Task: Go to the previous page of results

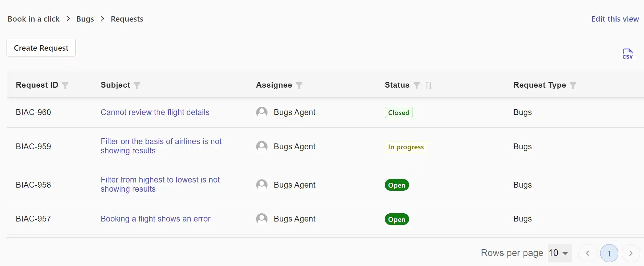Action: (587, 253)
